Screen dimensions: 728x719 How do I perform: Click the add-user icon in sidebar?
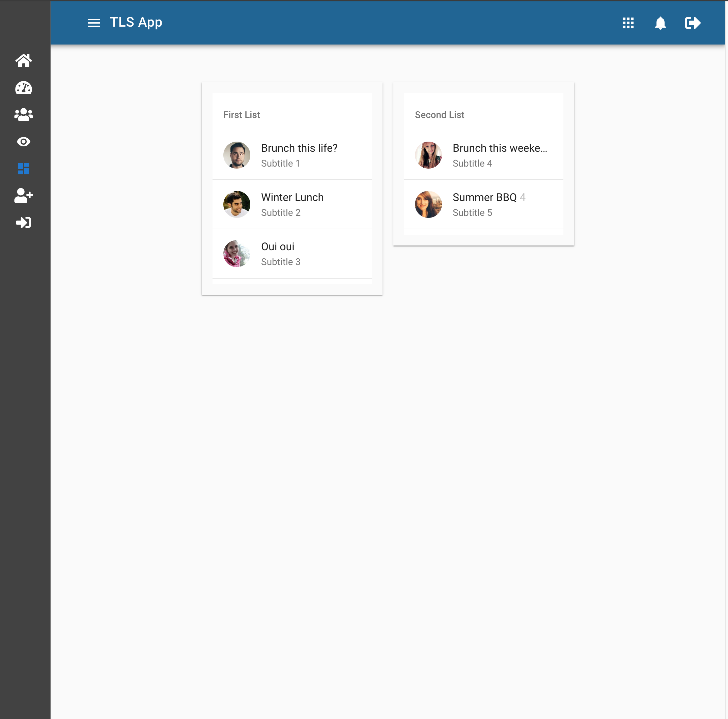[24, 196]
